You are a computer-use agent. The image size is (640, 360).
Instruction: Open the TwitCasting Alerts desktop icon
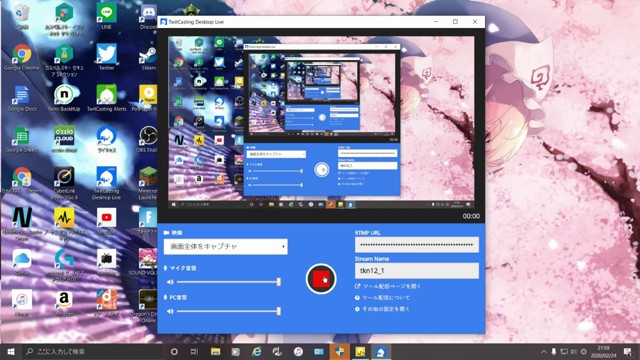[x=107, y=98]
